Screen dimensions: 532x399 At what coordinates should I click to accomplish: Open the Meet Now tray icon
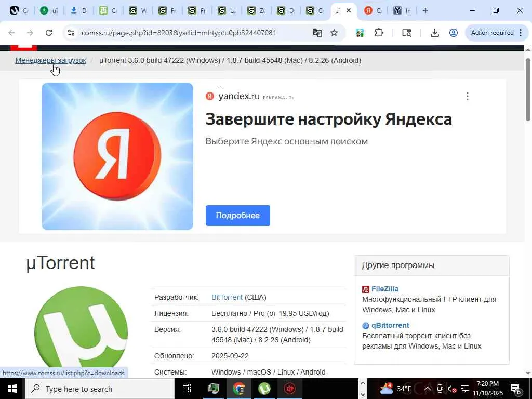440,389
